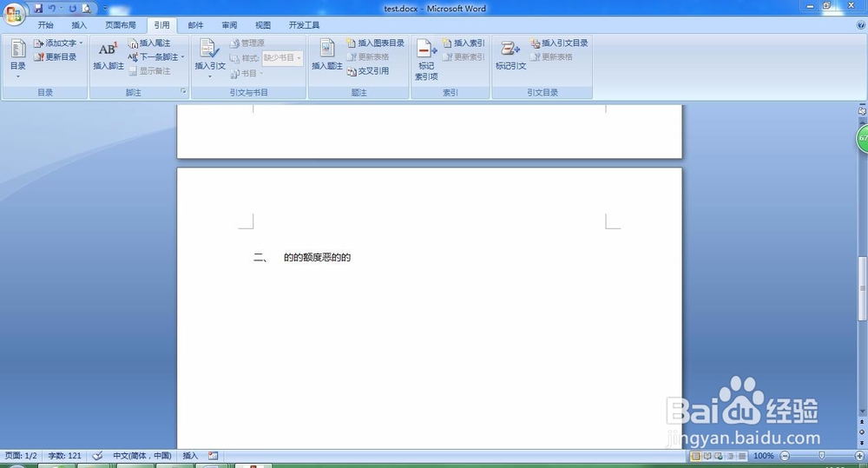
Task: Save the document from quick access toolbar
Action: click(38, 9)
